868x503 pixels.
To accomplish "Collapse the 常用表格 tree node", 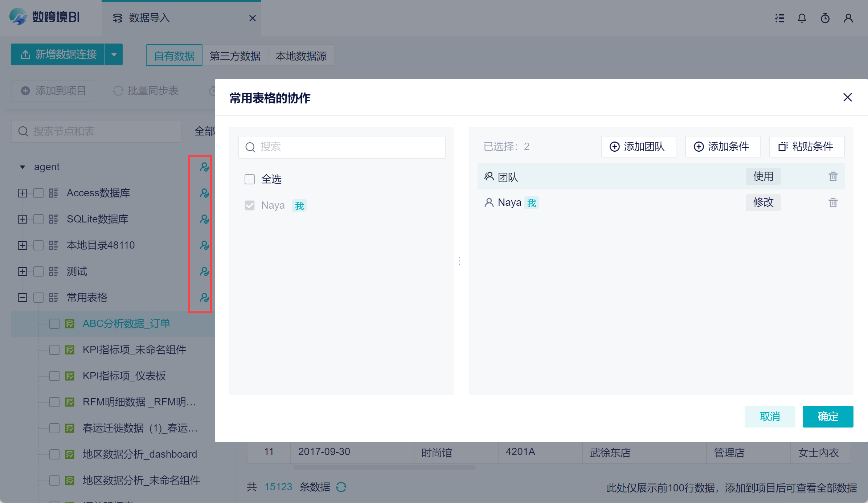I will (x=22, y=298).
